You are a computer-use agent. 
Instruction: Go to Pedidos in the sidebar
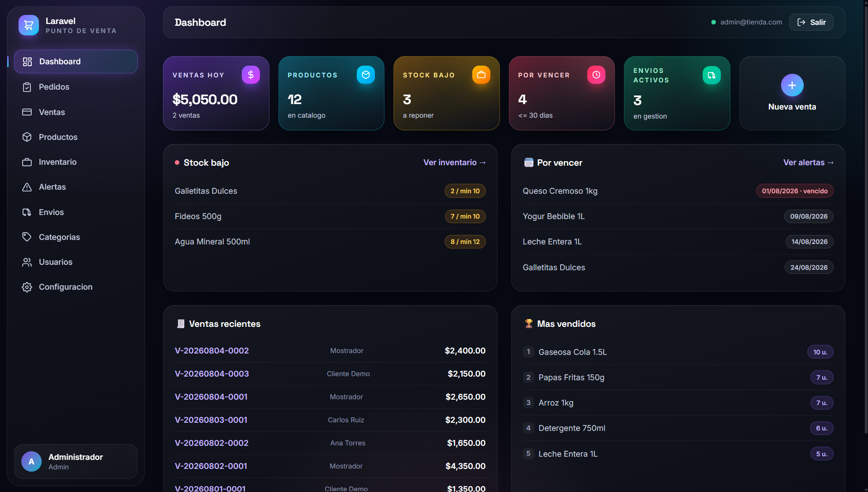point(76,87)
